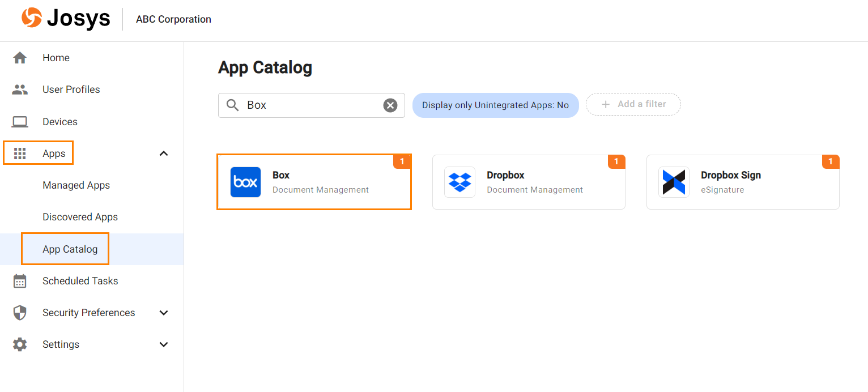Viewport: 868px width, 392px height.
Task: Click the Scheduled Tasks calendar icon
Action: tap(20, 281)
